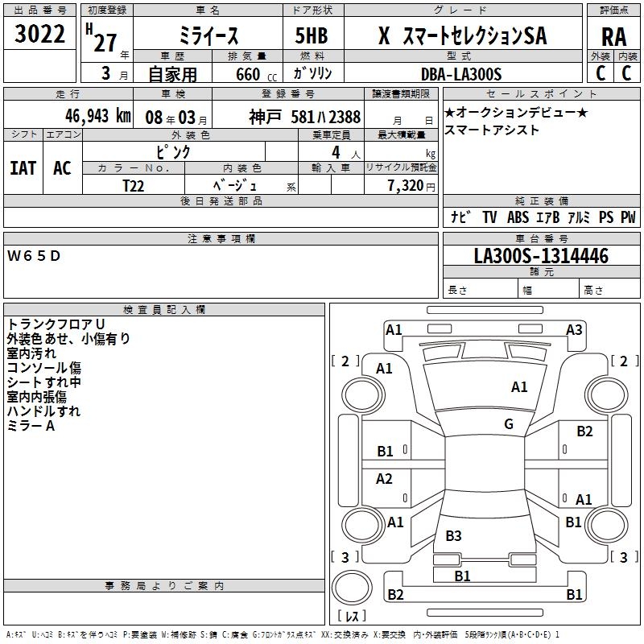Click inspector note 外装色あせ、小傷有り

(68, 339)
